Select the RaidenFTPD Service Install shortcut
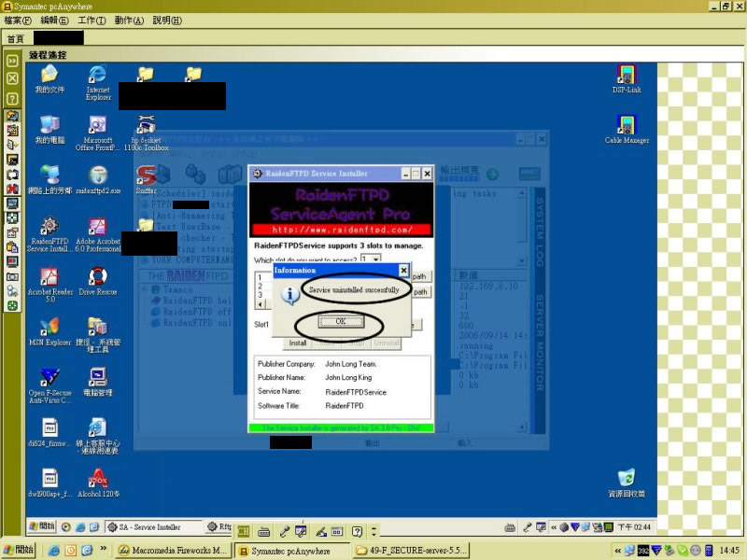Image resolution: width=747 pixels, height=560 pixels. (x=49, y=234)
